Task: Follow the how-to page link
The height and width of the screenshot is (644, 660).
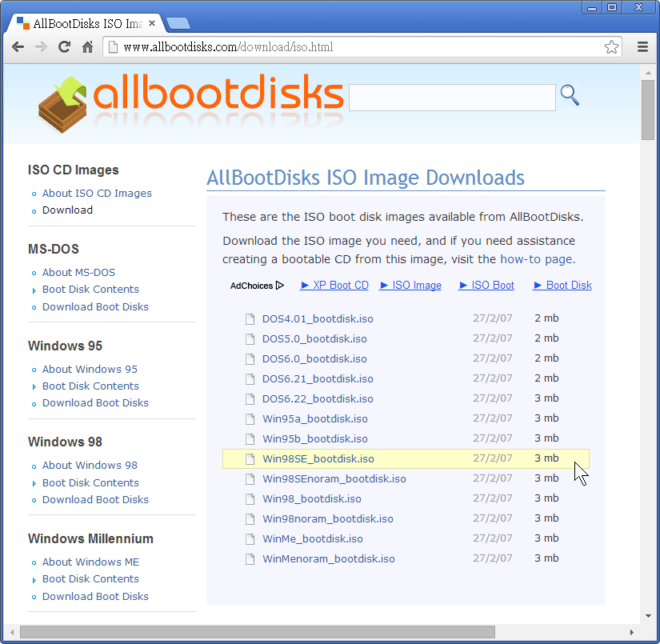Action: coord(536,259)
